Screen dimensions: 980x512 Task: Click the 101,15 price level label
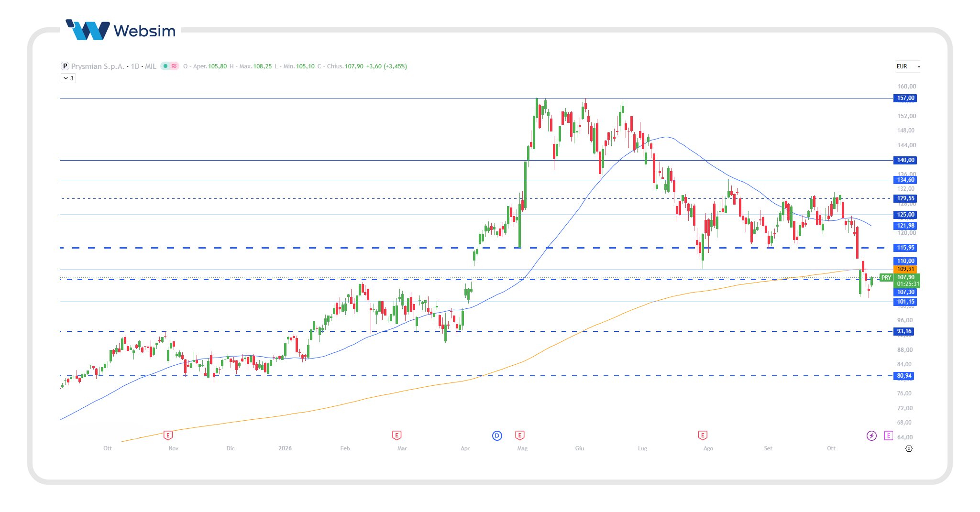[x=905, y=302]
